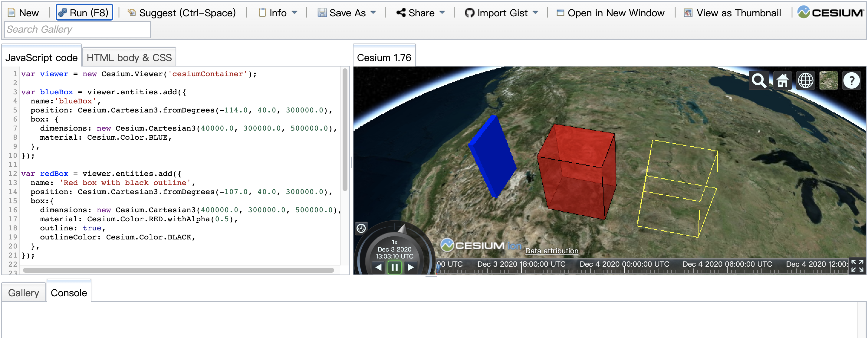The height and width of the screenshot is (338, 868).
Task: Open the Data attribution link
Action: coord(552,251)
